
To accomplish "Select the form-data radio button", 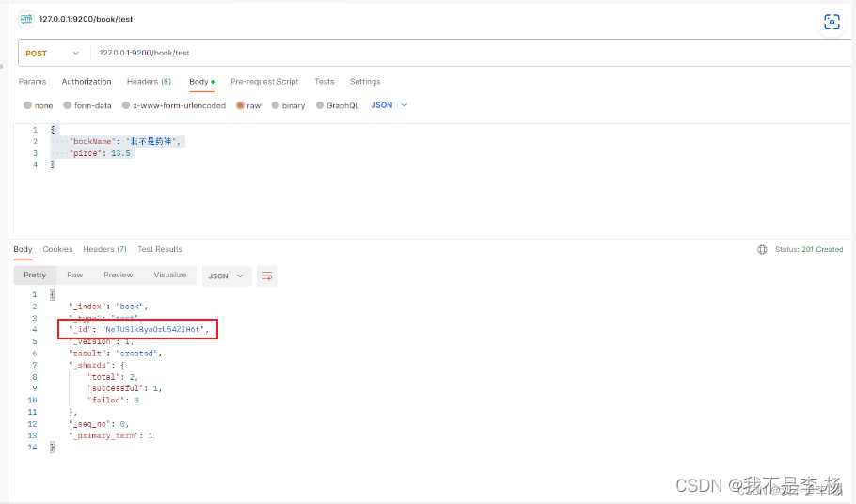I will (x=67, y=105).
